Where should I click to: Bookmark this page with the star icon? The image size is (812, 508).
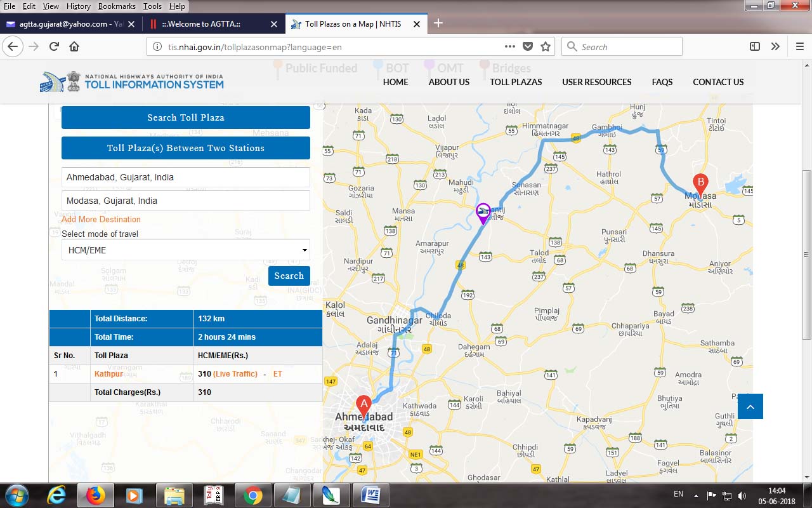pos(546,46)
